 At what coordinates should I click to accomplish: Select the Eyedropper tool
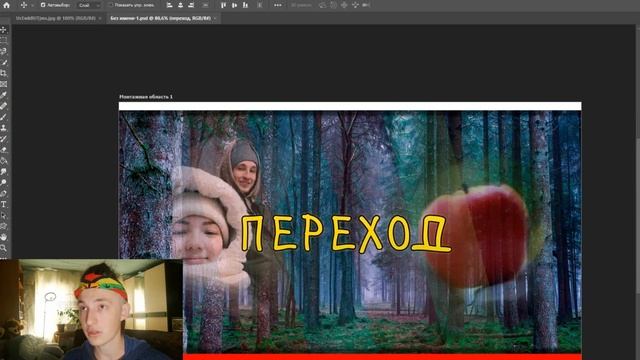point(4,95)
